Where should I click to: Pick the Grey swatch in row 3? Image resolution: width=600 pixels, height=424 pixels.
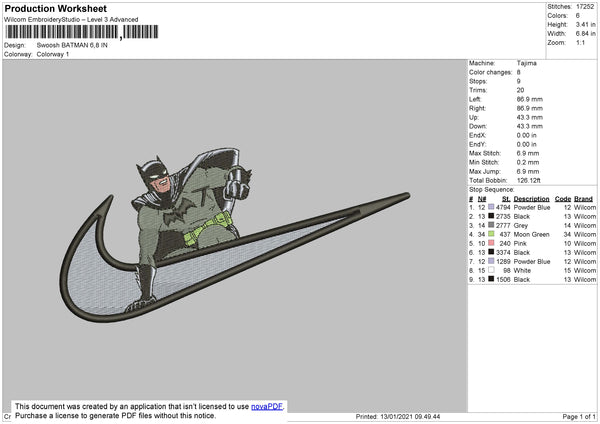pos(491,225)
